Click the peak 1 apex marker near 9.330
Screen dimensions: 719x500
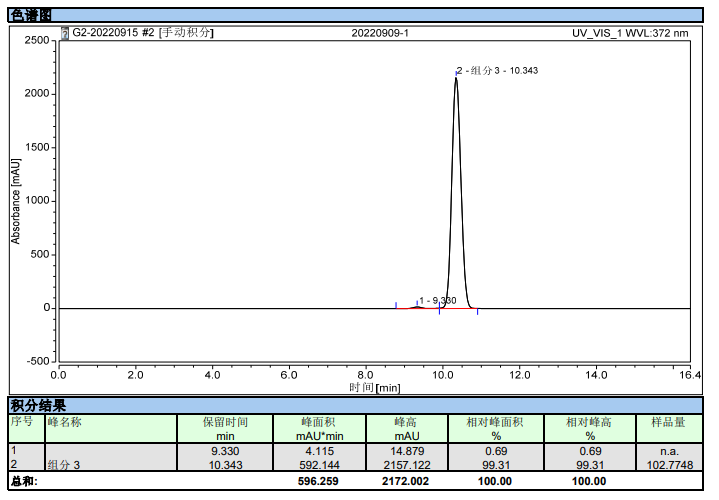417,303
